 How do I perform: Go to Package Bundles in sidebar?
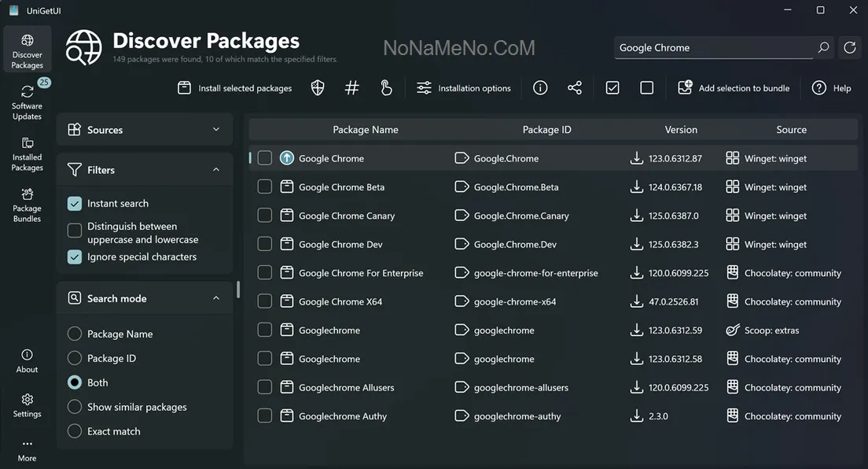pyautogui.click(x=27, y=205)
